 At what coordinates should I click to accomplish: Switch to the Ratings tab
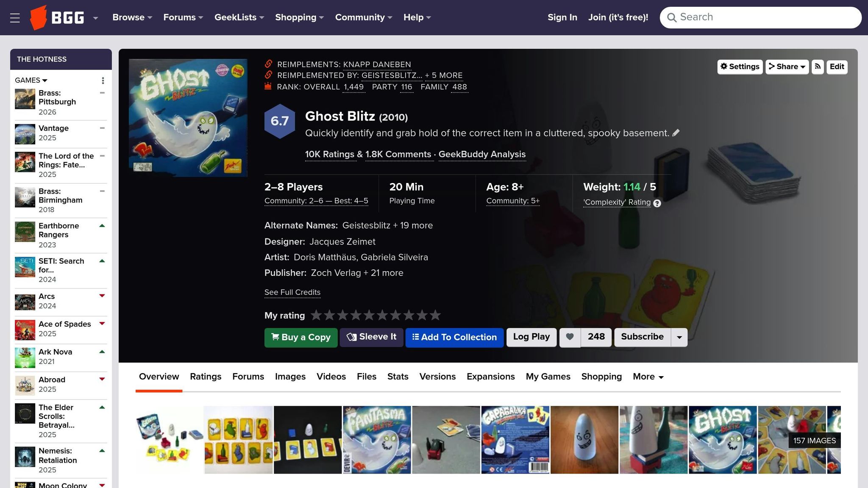click(x=206, y=377)
